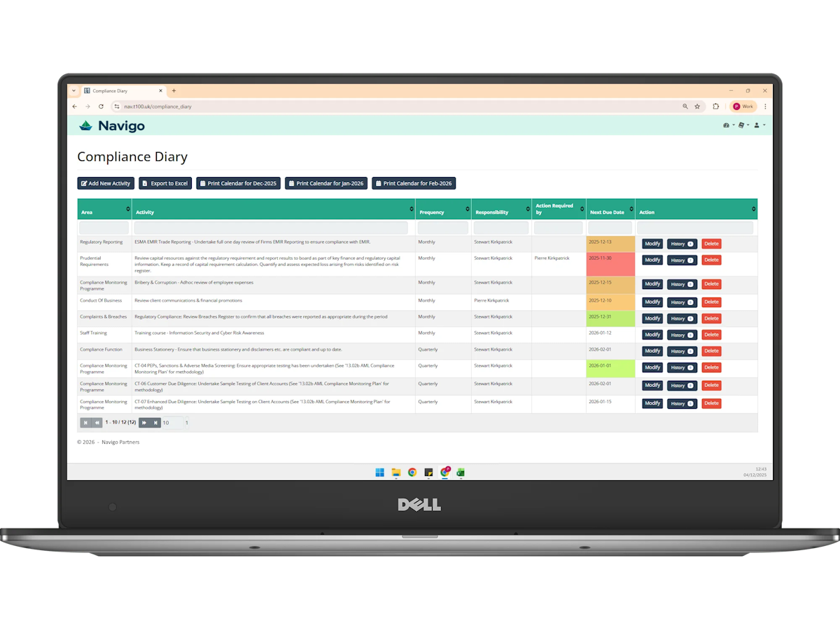Click the rows-per-page field showing 10
The height and width of the screenshot is (630, 840).
[171, 423]
